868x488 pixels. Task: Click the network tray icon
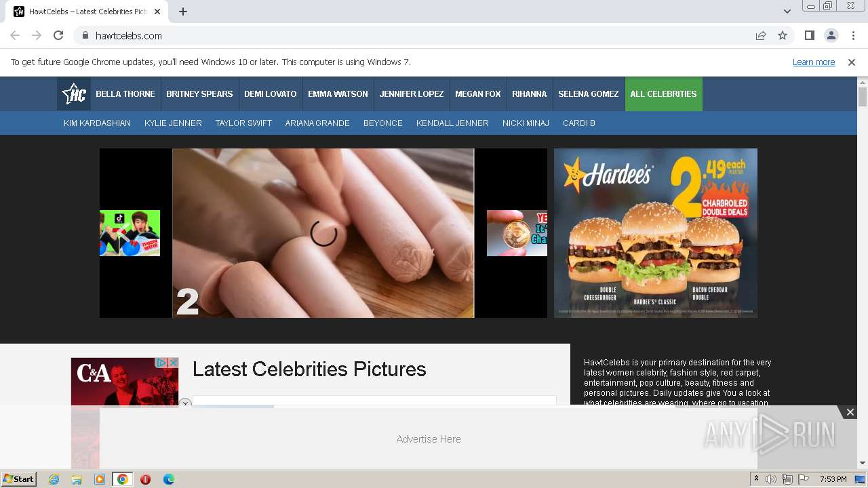tap(787, 479)
